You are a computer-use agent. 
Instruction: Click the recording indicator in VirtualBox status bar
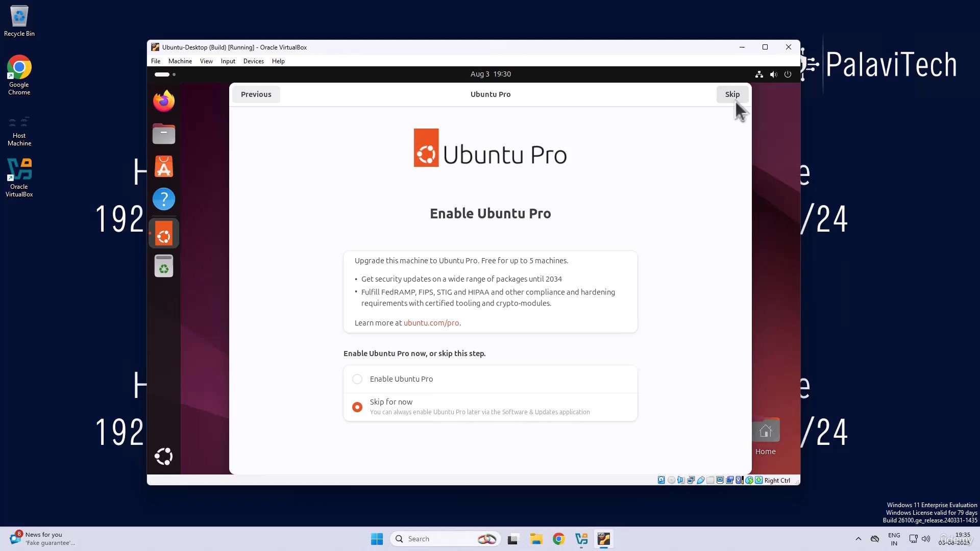(730, 480)
